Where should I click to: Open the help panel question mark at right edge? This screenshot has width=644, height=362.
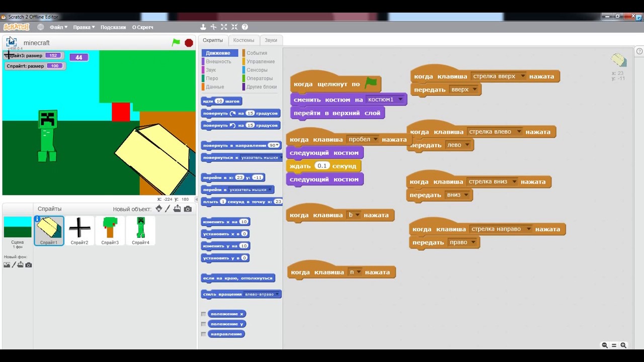click(x=639, y=51)
